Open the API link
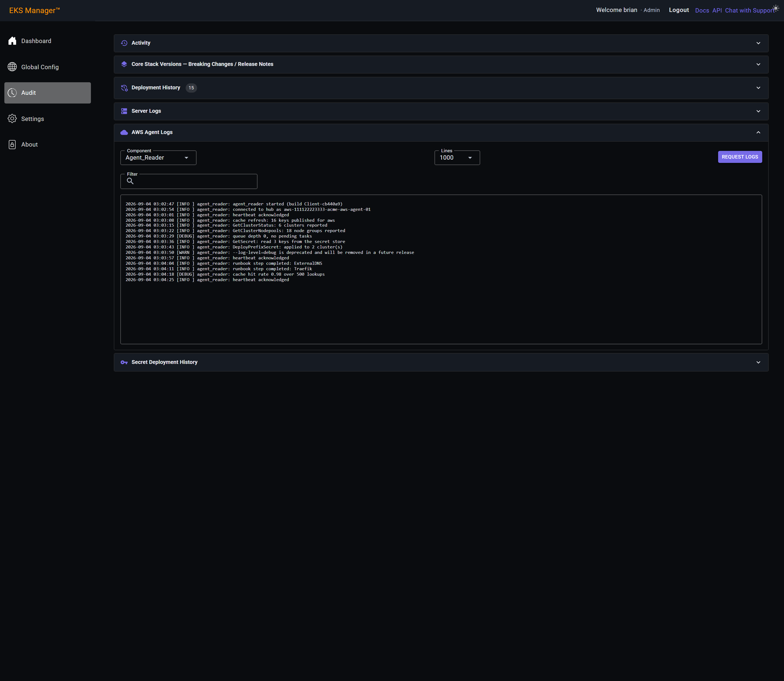The width and height of the screenshot is (784, 681). click(717, 10)
